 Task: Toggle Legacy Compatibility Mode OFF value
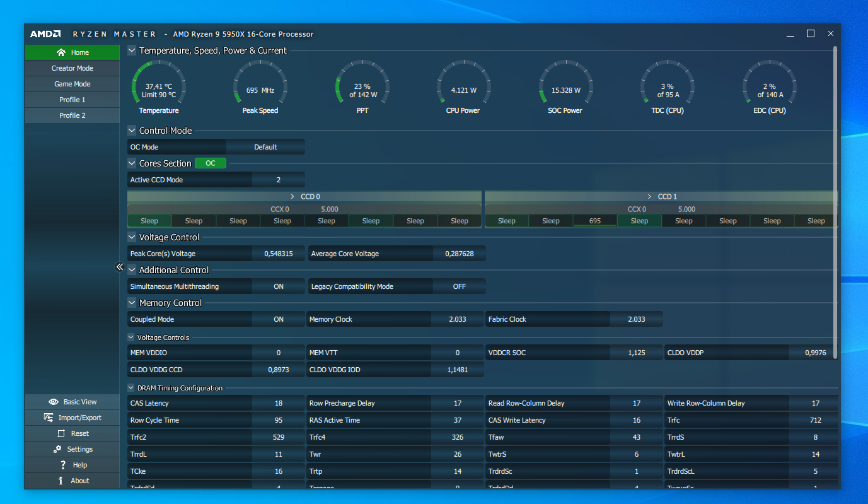point(460,286)
